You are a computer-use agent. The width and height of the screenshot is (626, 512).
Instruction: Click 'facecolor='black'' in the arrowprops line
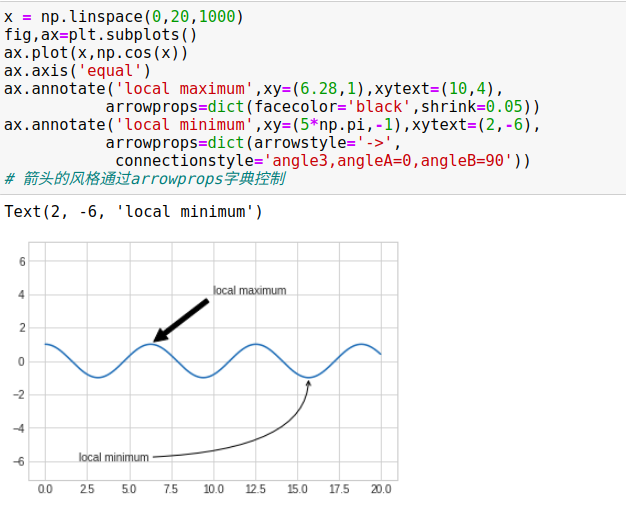[x=334, y=107]
